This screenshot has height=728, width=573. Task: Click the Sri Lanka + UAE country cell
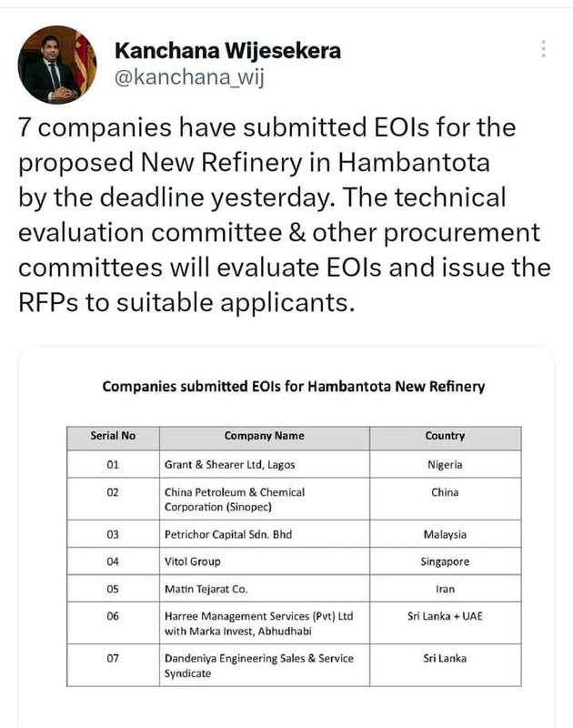(446, 623)
